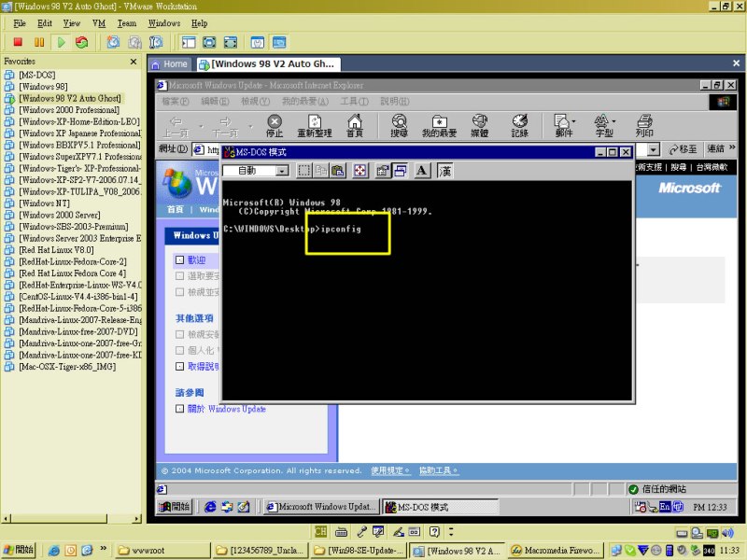
Task: Enter VMware full screen mode icon
Action: [209, 42]
